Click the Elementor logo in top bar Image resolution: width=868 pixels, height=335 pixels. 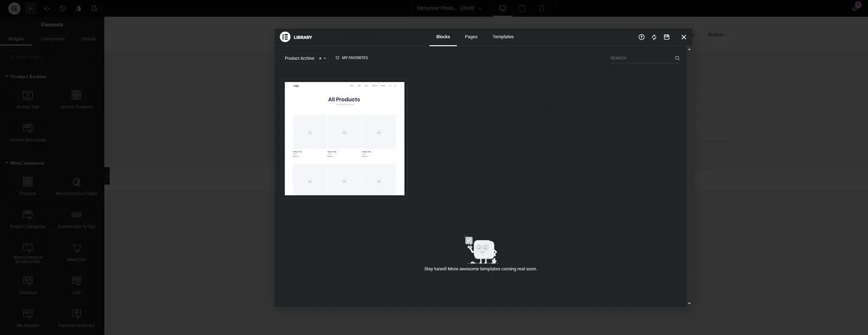tap(14, 8)
